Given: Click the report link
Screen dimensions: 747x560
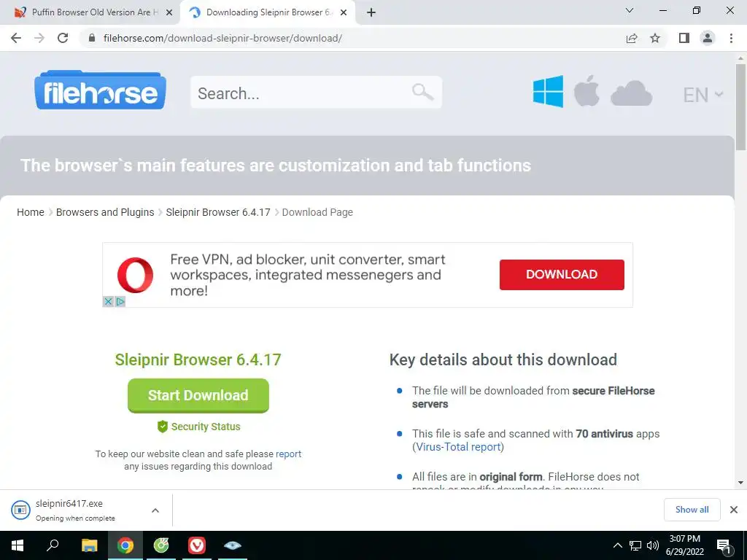Looking at the screenshot, I should pyautogui.click(x=289, y=454).
